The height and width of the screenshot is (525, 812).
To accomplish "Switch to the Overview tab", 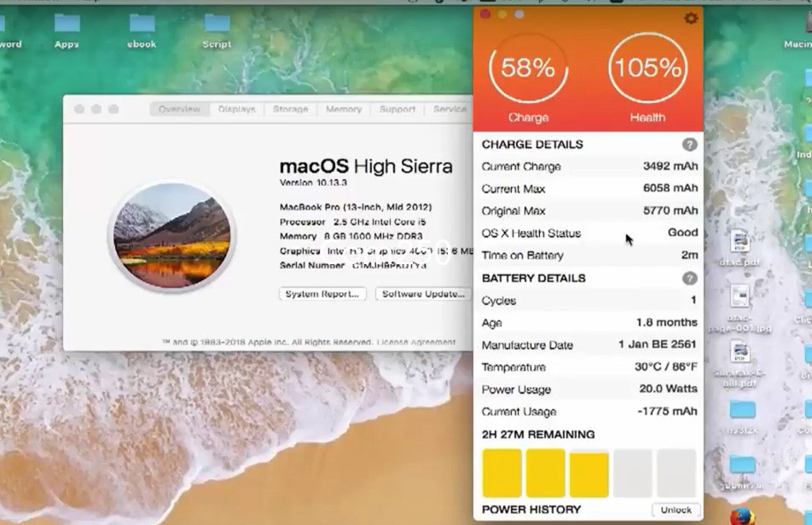I will click(179, 109).
